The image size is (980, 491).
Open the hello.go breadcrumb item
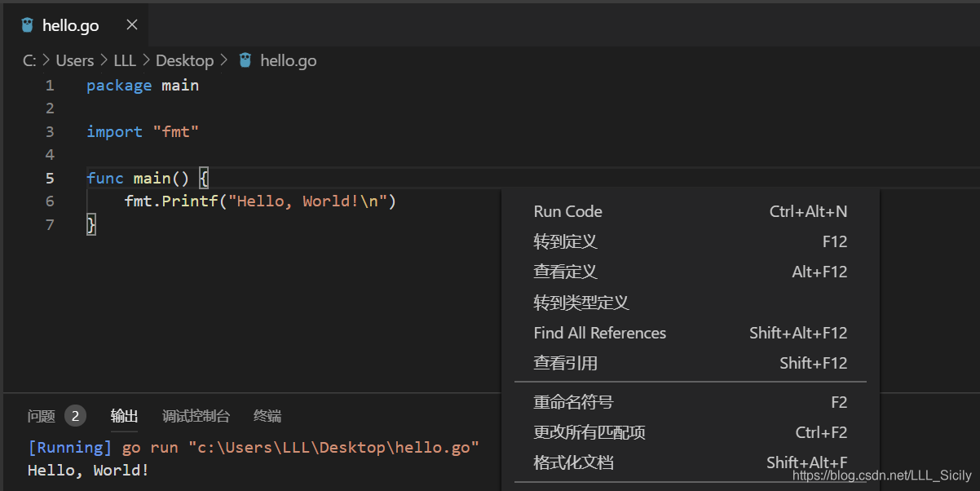click(288, 60)
